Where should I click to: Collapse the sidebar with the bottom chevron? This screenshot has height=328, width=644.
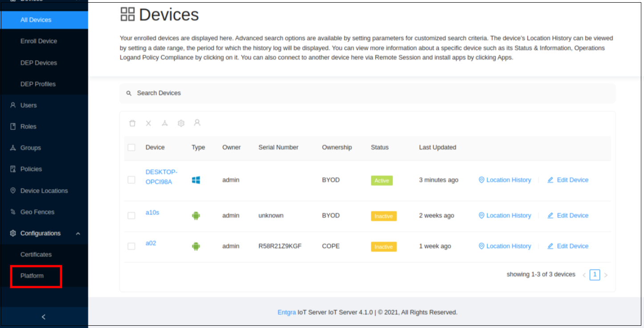tap(44, 317)
